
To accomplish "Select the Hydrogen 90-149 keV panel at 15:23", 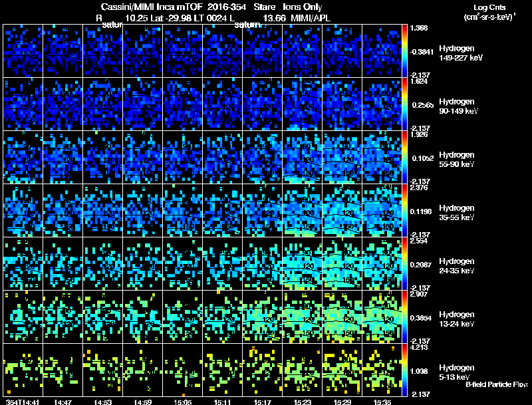I will 303,104.
